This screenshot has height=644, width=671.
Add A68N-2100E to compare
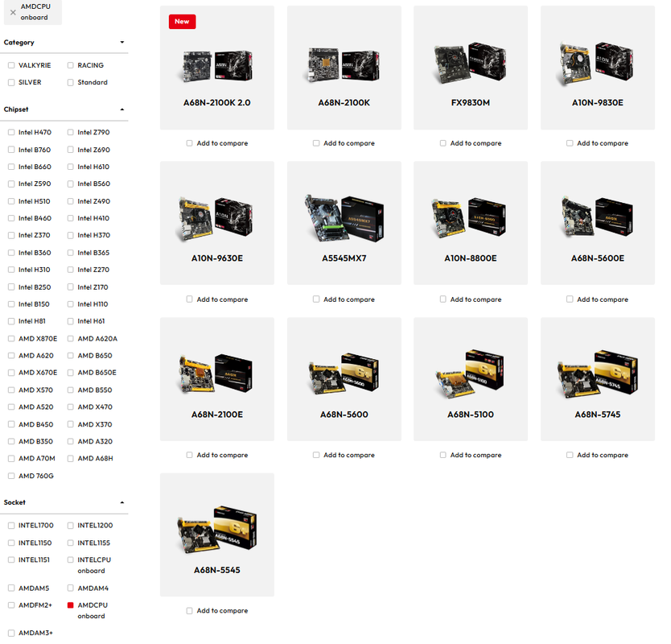189,455
